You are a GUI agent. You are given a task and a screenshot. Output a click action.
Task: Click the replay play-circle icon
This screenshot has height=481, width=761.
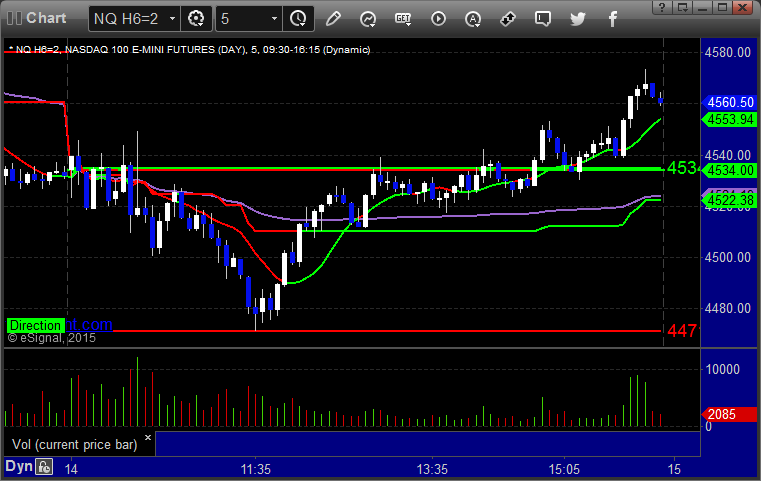438,19
